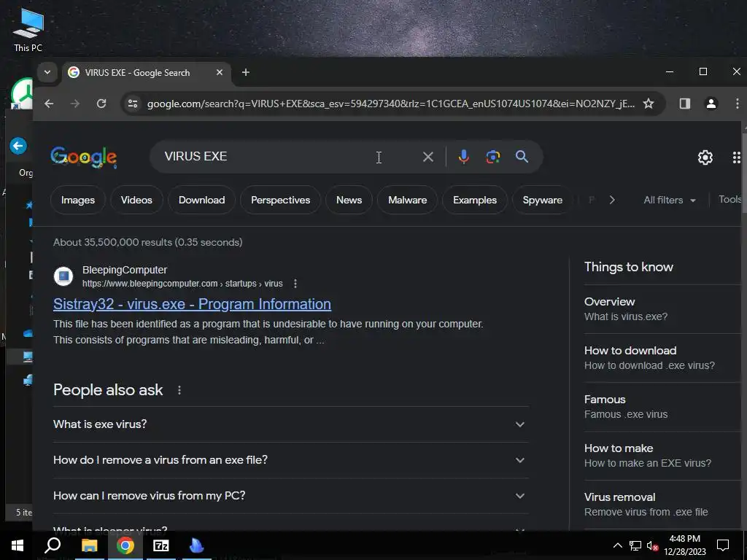
Task: Switch to Images results
Action: click(x=78, y=200)
